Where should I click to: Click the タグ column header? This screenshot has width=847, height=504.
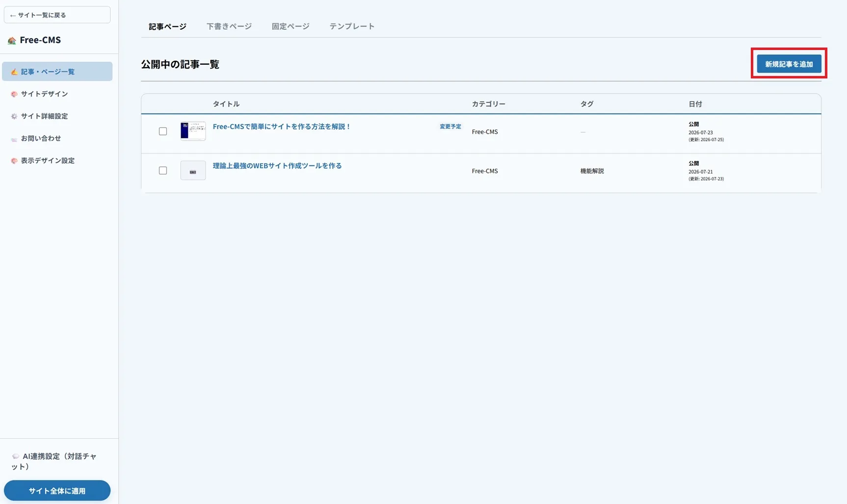click(587, 104)
